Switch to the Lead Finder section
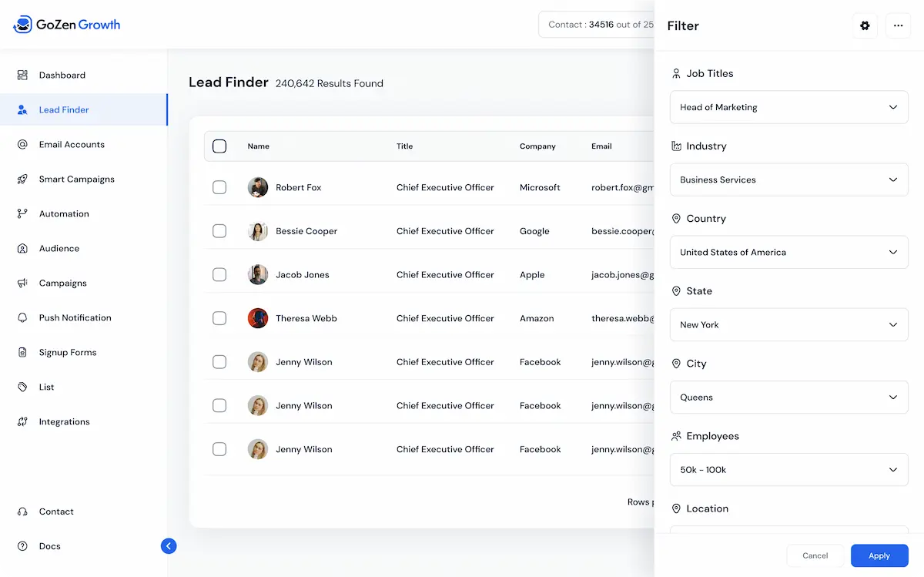Image resolution: width=924 pixels, height=577 pixels. click(x=65, y=109)
